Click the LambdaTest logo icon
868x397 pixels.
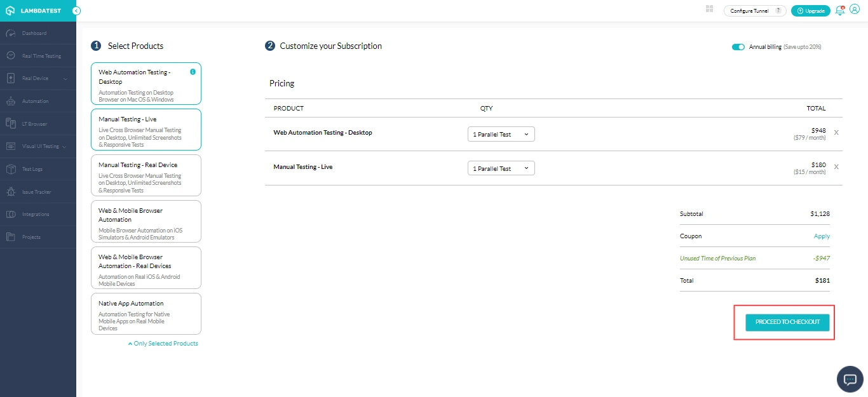10,11
